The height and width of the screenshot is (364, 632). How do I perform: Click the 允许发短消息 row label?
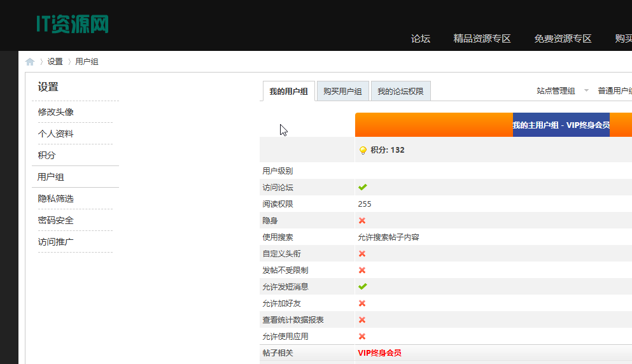click(285, 286)
